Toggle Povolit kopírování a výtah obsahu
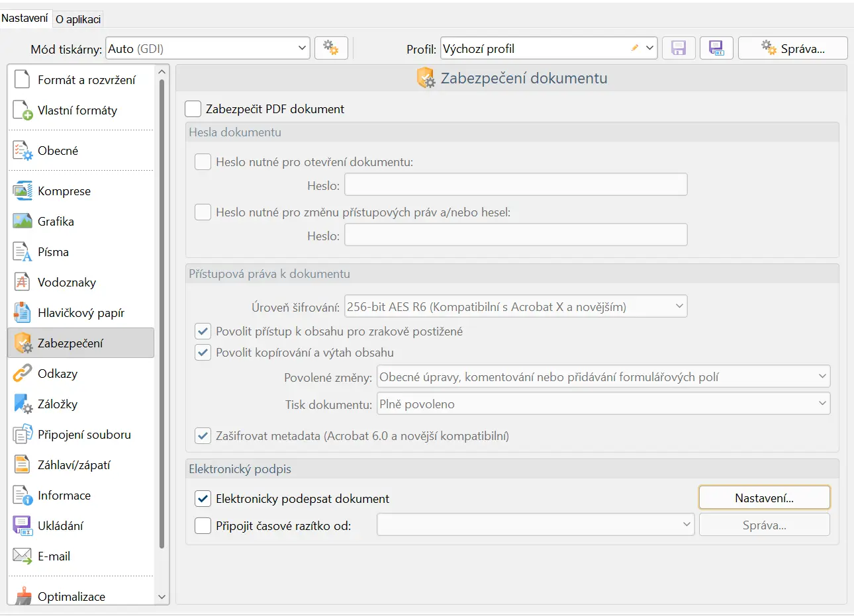The image size is (854, 616). pos(203,352)
